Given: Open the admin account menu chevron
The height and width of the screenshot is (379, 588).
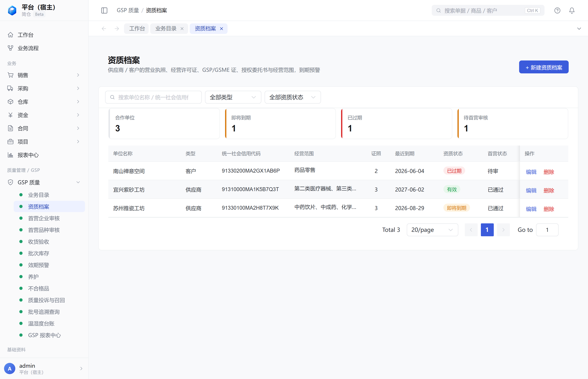Looking at the screenshot, I should (81, 369).
